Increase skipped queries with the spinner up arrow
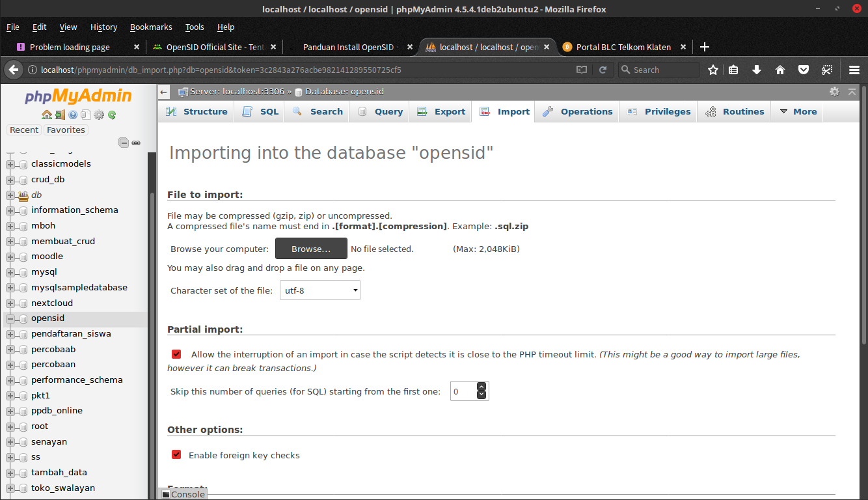This screenshot has height=500, width=868. point(481,386)
